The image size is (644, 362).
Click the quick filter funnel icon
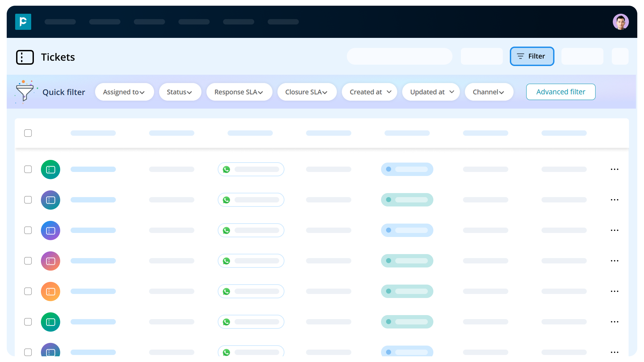click(x=25, y=92)
